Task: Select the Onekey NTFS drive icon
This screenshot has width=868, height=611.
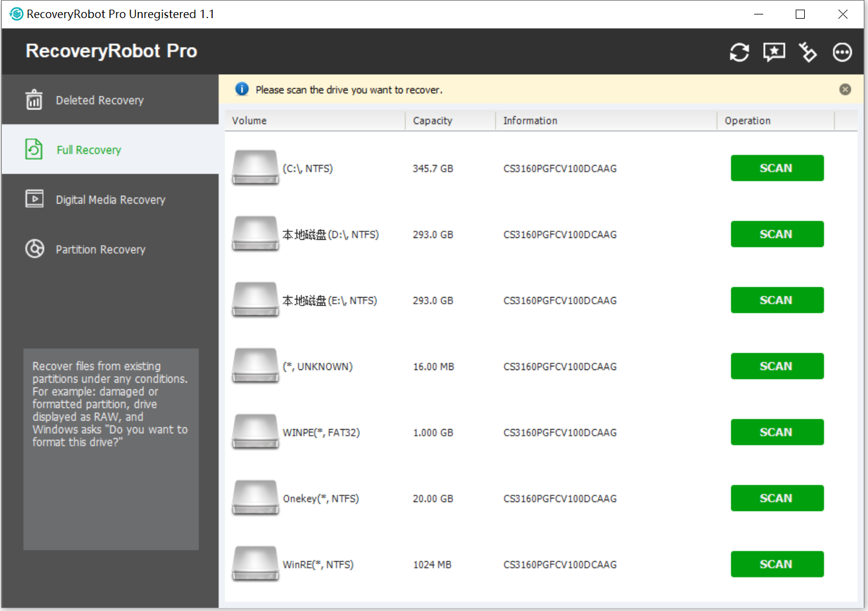Action: [x=255, y=498]
